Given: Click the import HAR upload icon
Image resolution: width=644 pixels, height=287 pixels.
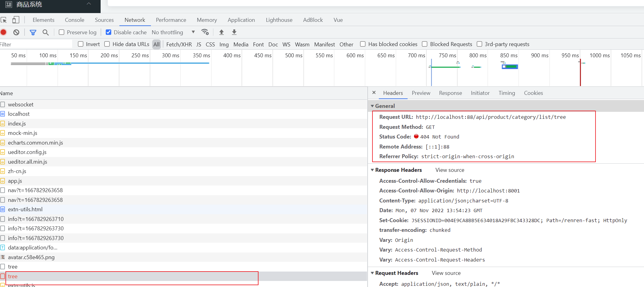Looking at the screenshot, I should coord(222,32).
